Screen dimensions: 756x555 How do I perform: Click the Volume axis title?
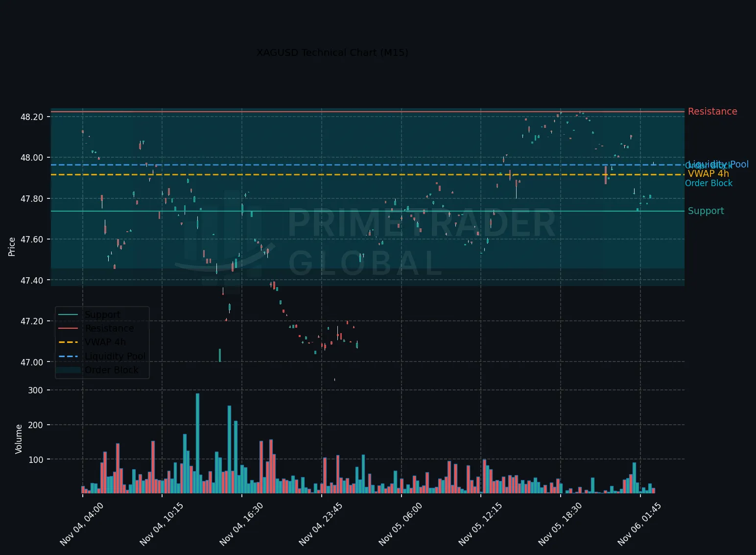pos(19,439)
